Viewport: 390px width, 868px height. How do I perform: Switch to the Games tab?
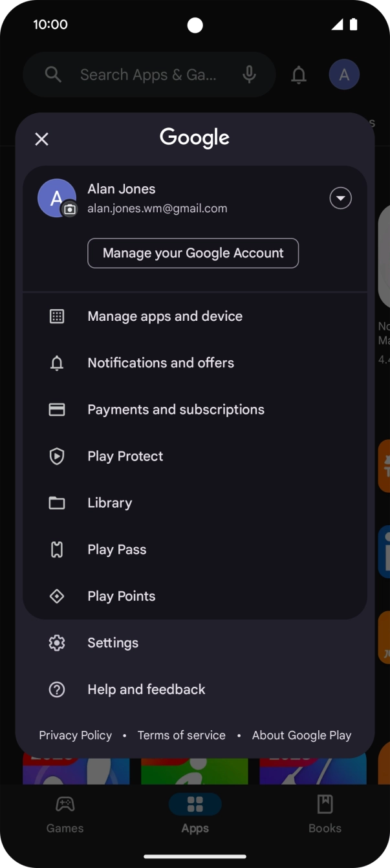(x=65, y=814)
